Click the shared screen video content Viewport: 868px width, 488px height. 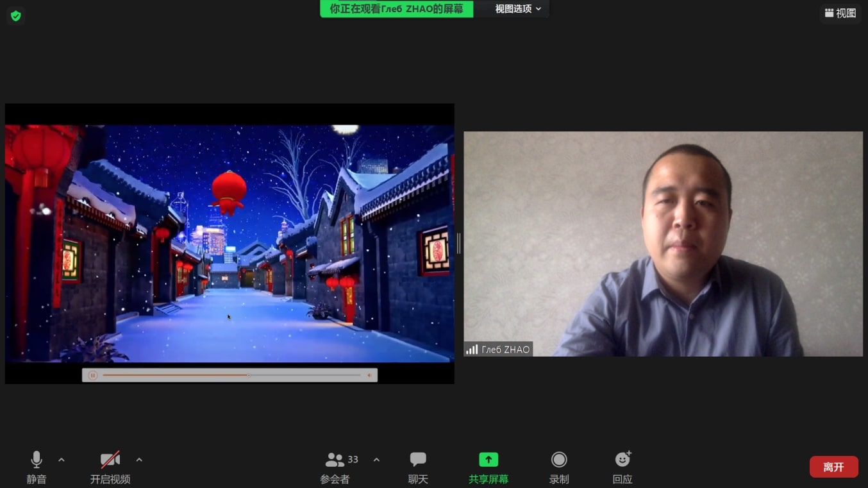[230, 243]
